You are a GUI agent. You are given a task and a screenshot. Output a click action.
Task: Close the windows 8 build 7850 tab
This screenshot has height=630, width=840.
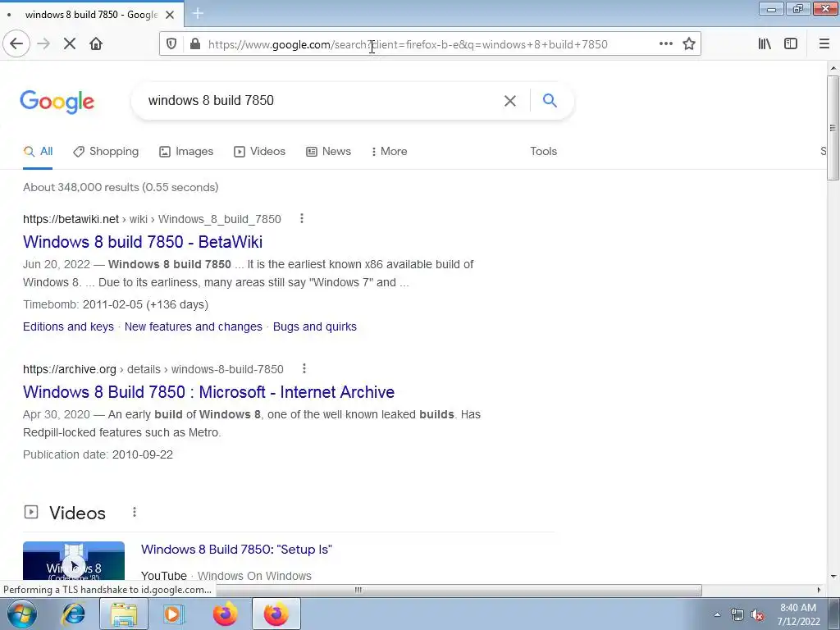pyautogui.click(x=170, y=15)
